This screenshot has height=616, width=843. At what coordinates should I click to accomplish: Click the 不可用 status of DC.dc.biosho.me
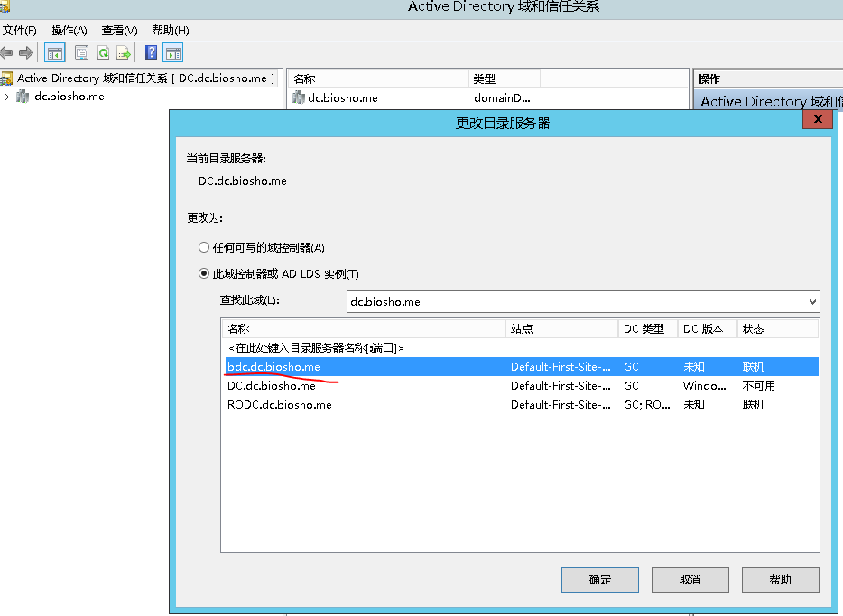coord(758,386)
